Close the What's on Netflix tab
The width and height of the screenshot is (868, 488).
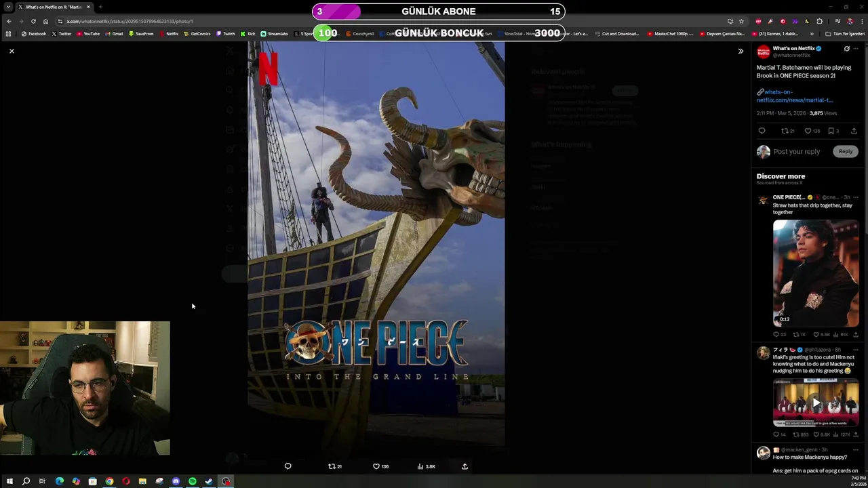(x=88, y=7)
